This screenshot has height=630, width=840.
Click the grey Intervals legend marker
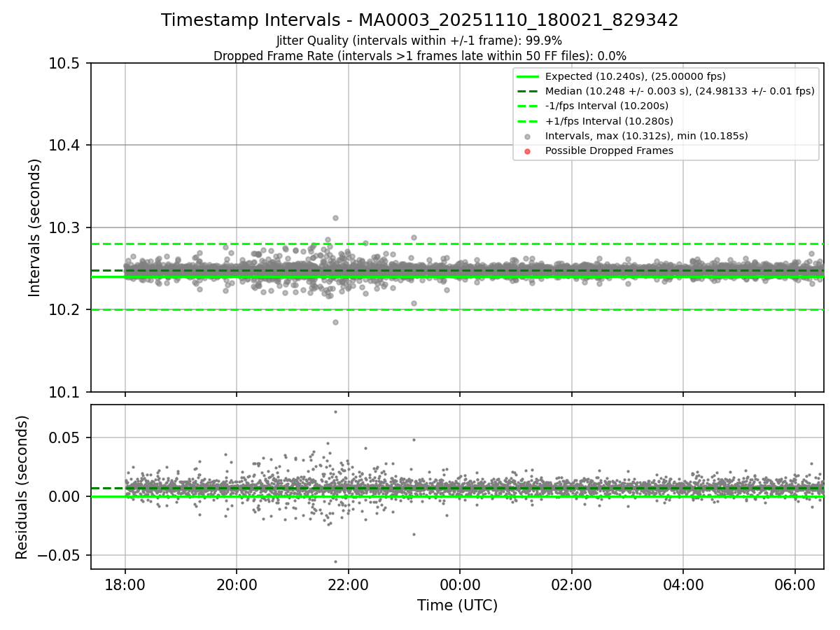pyautogui.click(x=527, y=136)
